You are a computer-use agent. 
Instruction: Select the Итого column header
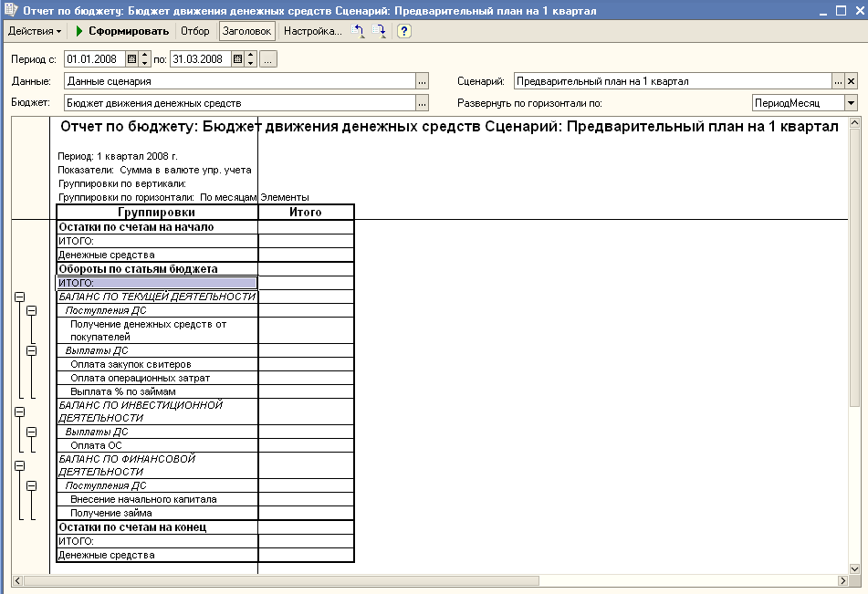pyautogui.click(x=306, y=212)
